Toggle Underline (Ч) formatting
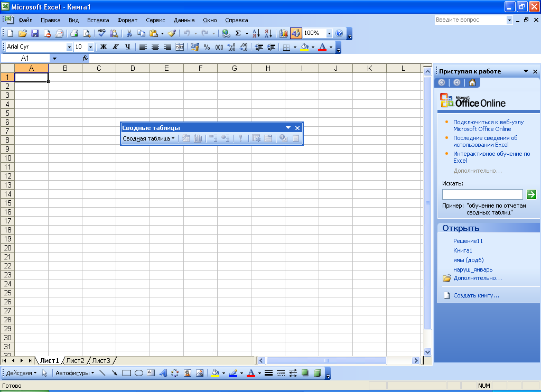 128,47
